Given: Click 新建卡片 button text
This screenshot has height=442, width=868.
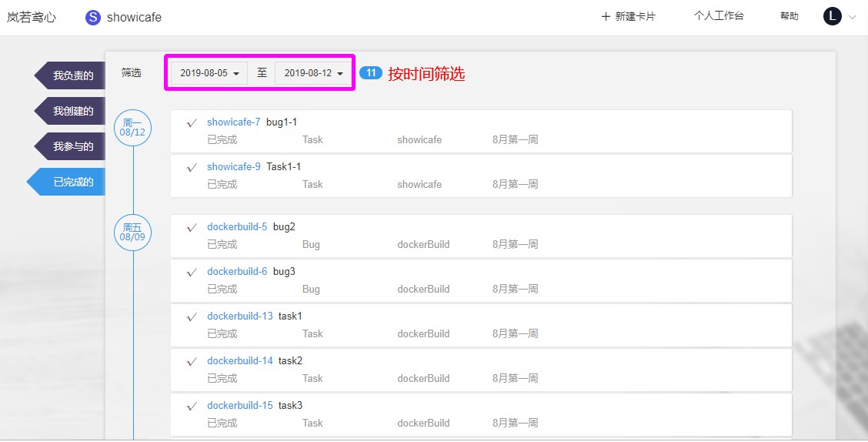Looking at the screenshot, I should (x=635, y=17).
